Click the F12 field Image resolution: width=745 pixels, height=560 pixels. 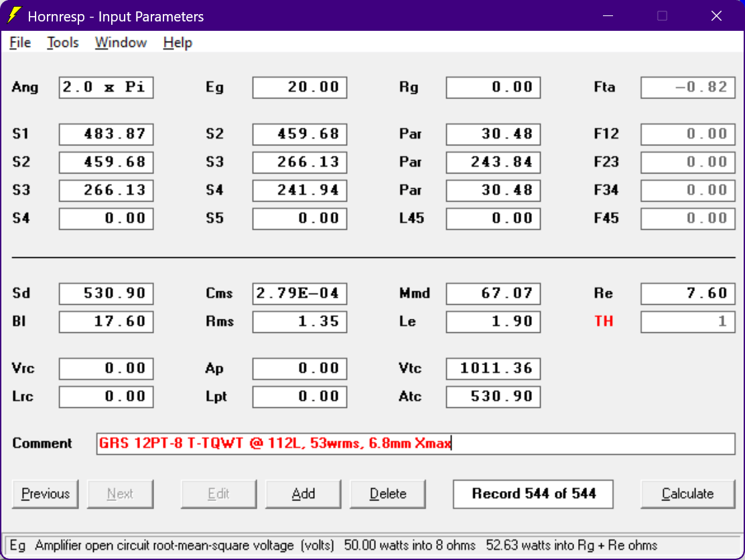coord(687,134)
